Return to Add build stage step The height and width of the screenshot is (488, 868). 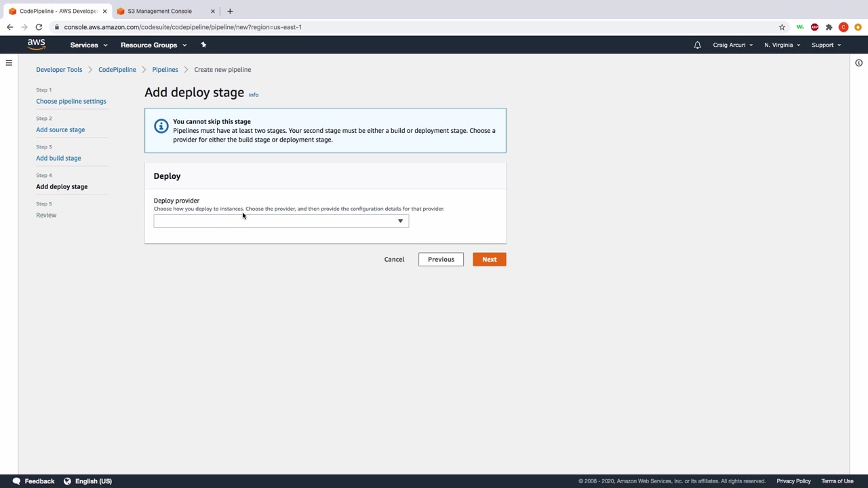point(58,158)
